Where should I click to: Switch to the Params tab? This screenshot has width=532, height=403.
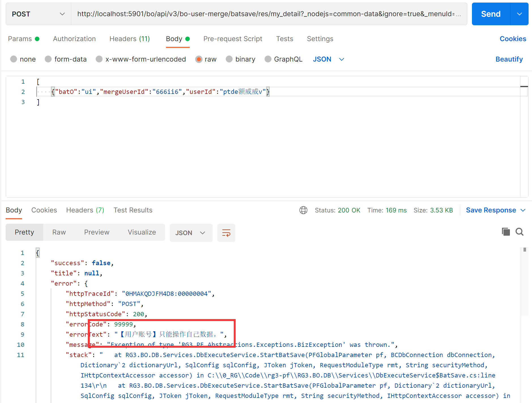point(24,39)
